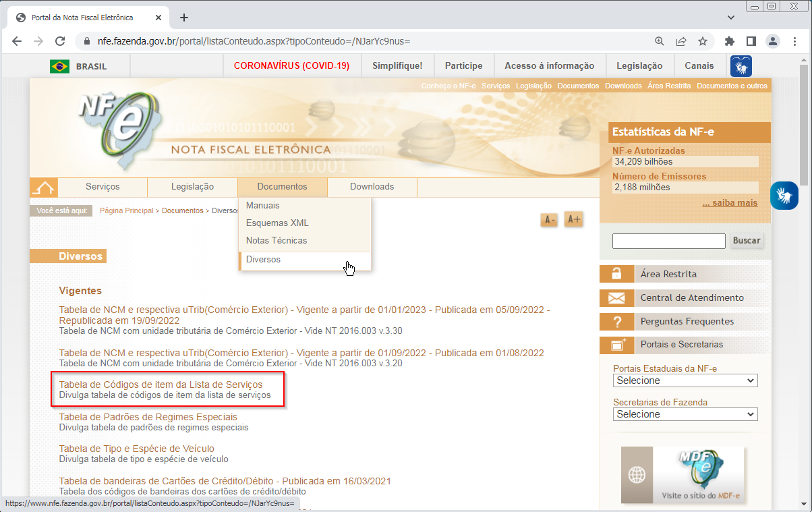
Task: Expand the Secretarias de Fazenda dropdown
Action: pos(685,414)
